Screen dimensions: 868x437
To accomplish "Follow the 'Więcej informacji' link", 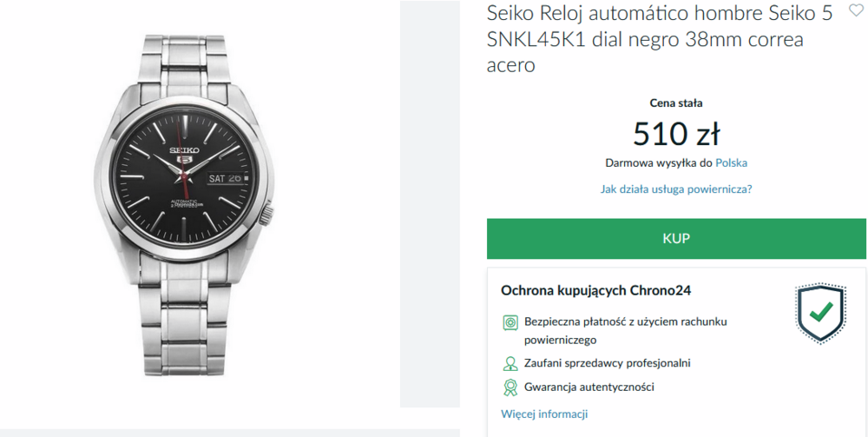I will (544, 414).
